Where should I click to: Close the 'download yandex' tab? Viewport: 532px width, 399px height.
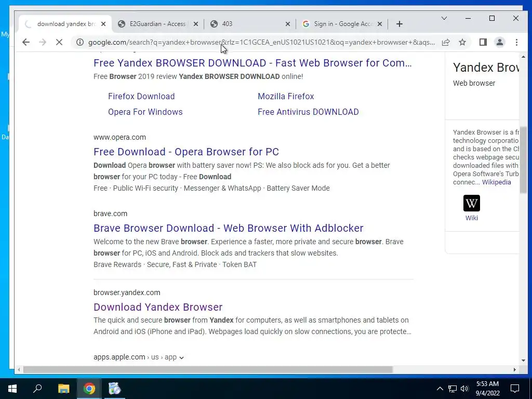103,24
